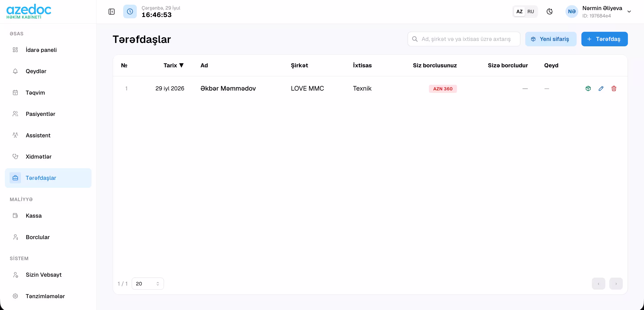
Task: Click the AZN 360 debt badge
Action: [443, 89]
